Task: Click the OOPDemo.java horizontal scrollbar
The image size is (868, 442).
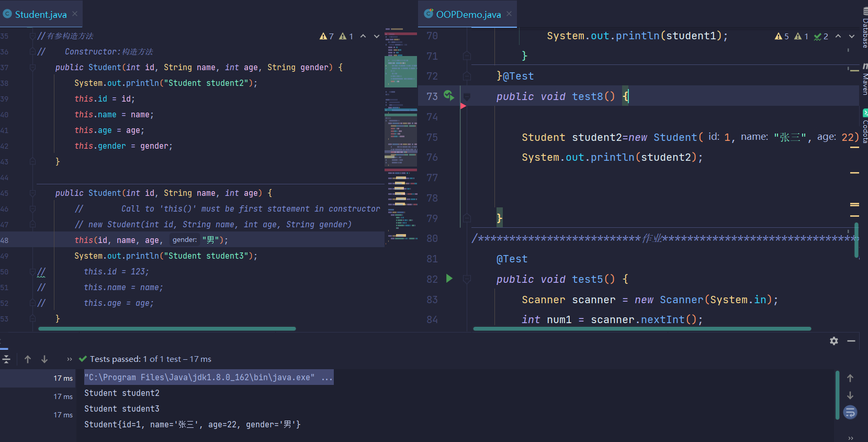Action: 642,329
